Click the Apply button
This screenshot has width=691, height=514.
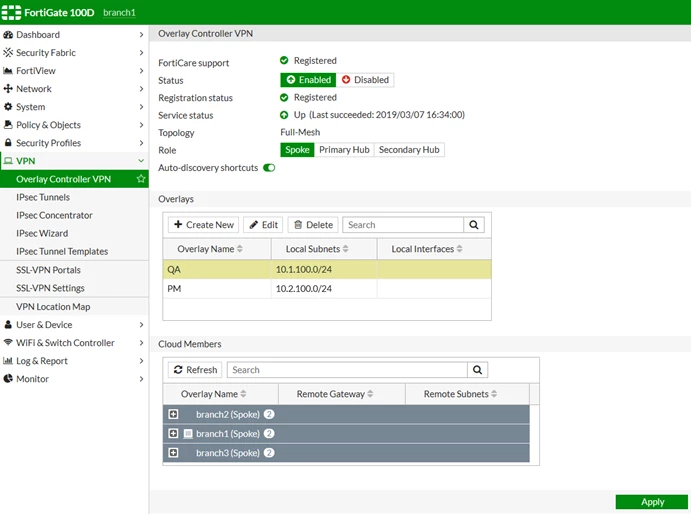(652, 502)
